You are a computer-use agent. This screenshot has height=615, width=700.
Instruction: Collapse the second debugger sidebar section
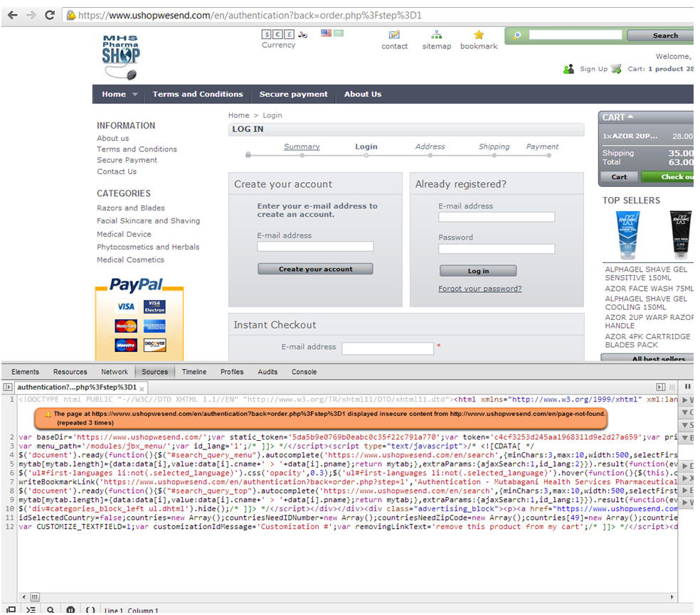click(x=685, y=412)
